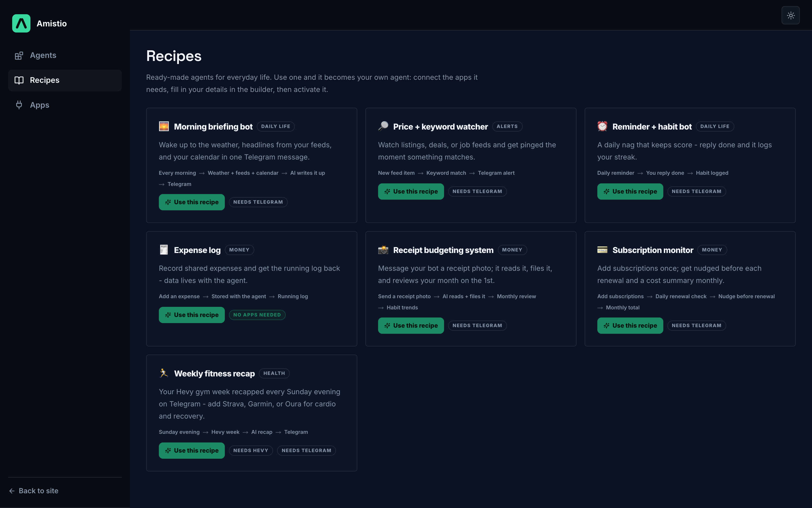Click the 'Habit logged' step text
This screenshot has width=812, height=508.
click(x=712, y=173)
